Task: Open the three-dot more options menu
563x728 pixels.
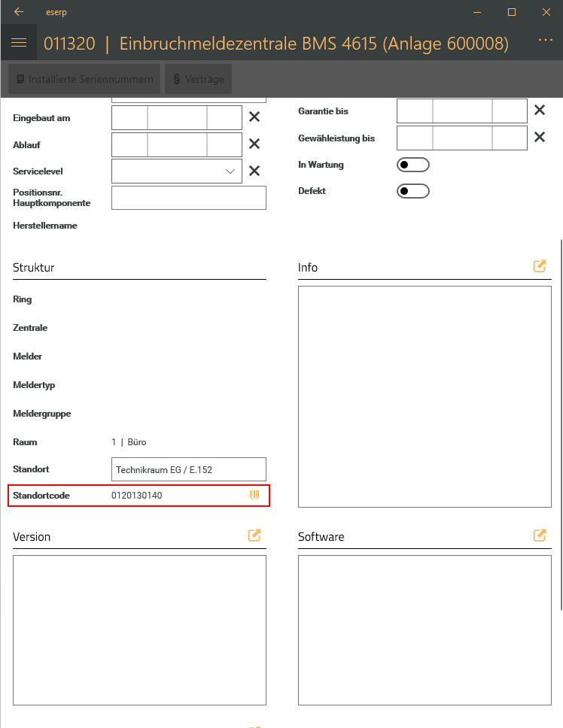Action: coord(546,41)
